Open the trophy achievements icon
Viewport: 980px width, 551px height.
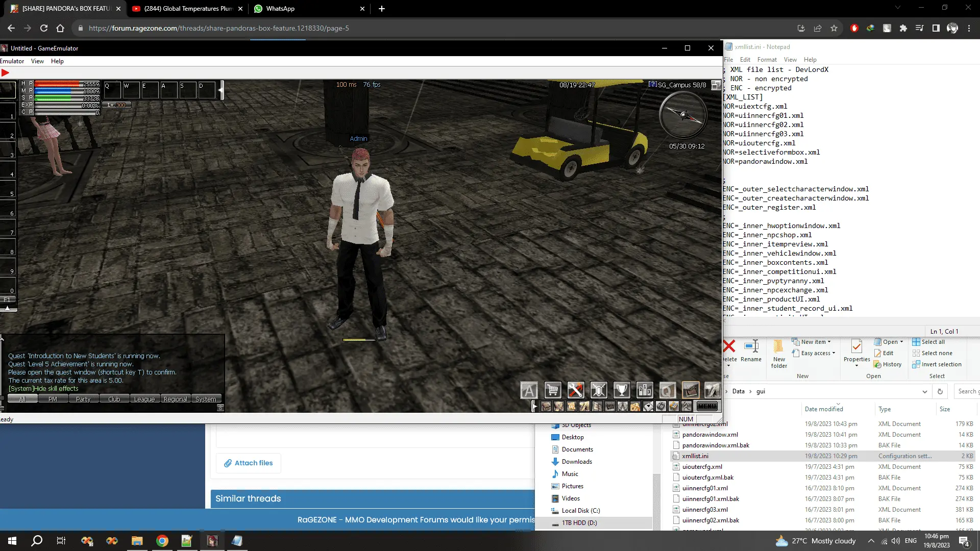click(x=622, y=390)
